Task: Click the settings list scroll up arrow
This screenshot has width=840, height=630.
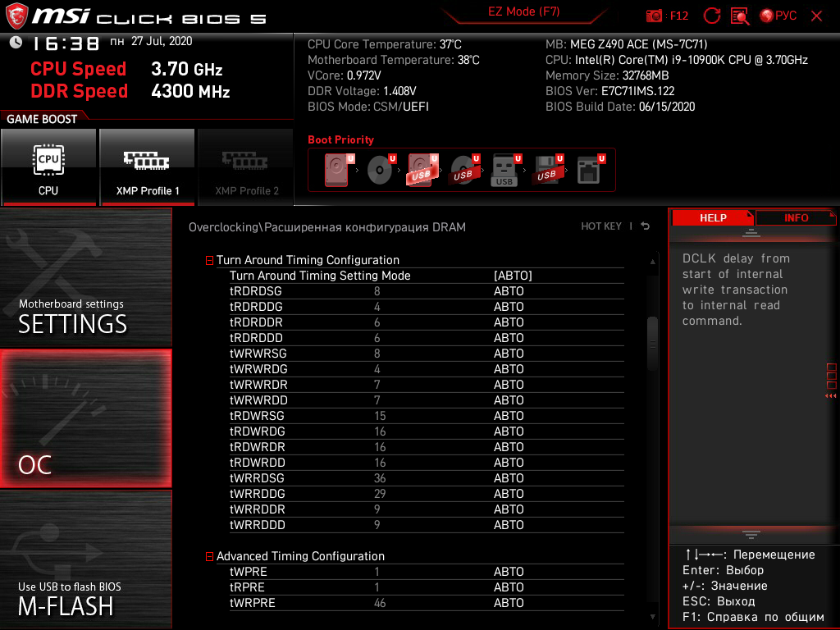Action: click(652, 262)
